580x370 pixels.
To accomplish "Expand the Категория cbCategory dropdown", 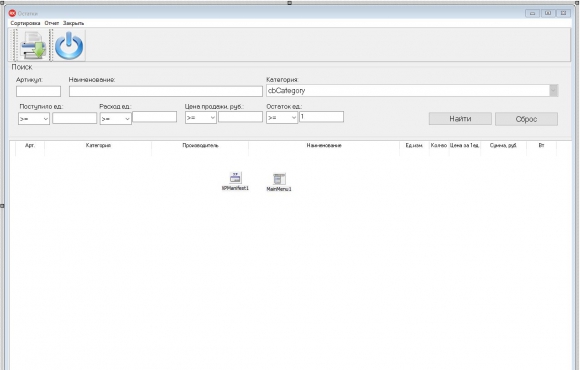I will (x=553, y=91).
